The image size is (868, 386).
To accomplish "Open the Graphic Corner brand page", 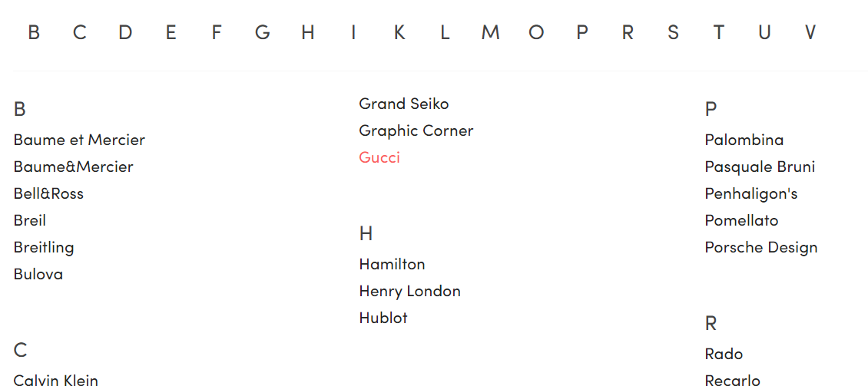I will (416, 130).
